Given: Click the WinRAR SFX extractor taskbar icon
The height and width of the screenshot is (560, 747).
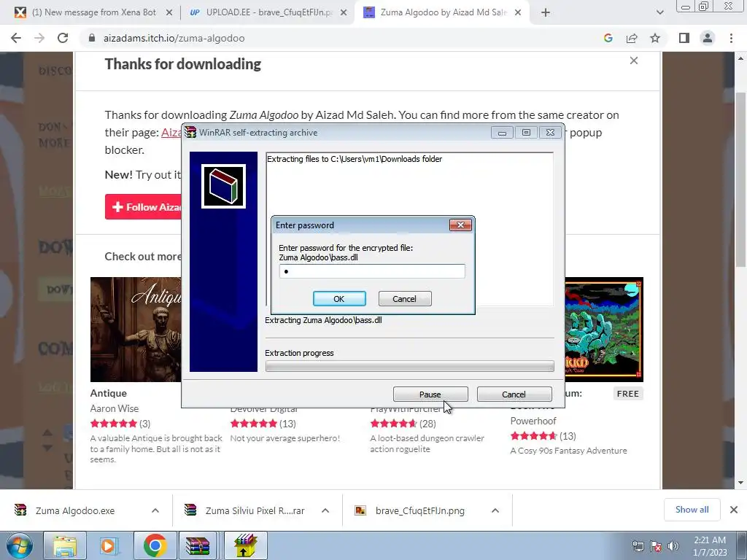Looking at the screenshot, I should click(245, 545).
